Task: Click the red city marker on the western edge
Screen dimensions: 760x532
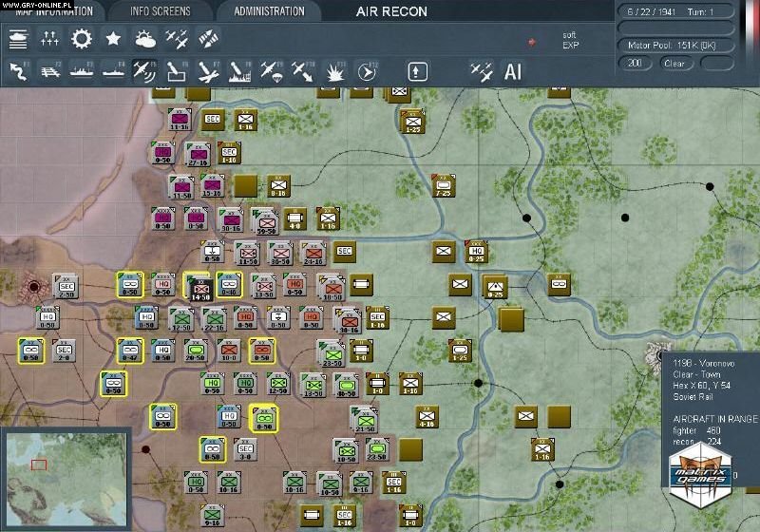Action: pyautogui.click(x=33, y=286)
